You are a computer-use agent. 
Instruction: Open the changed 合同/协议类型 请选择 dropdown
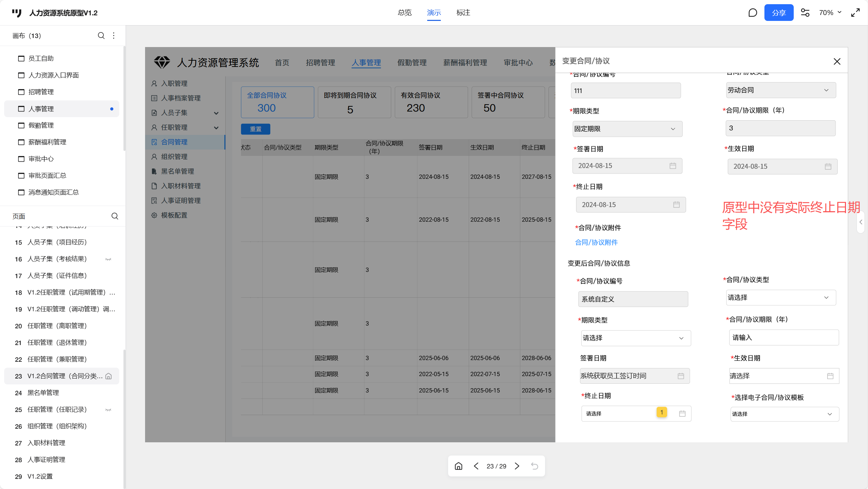pos(781,298)
